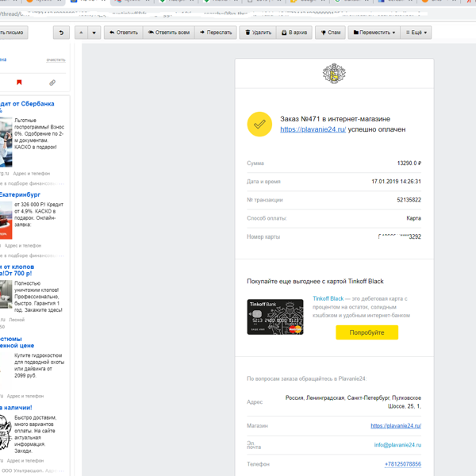The width and height of the screenshot is (476, 476).
Task: Click the transaction number 52135822
Action: [x=409, y=200]
